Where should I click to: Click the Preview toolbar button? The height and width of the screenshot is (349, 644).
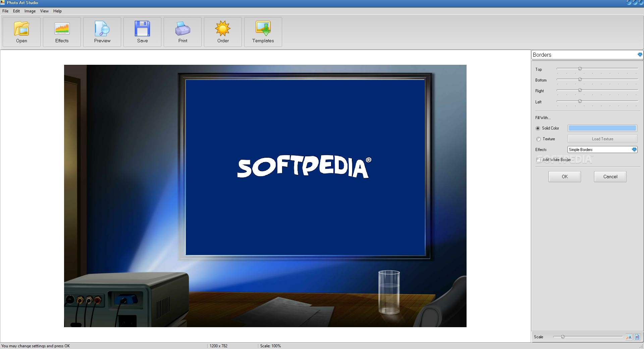coord(102,32)
